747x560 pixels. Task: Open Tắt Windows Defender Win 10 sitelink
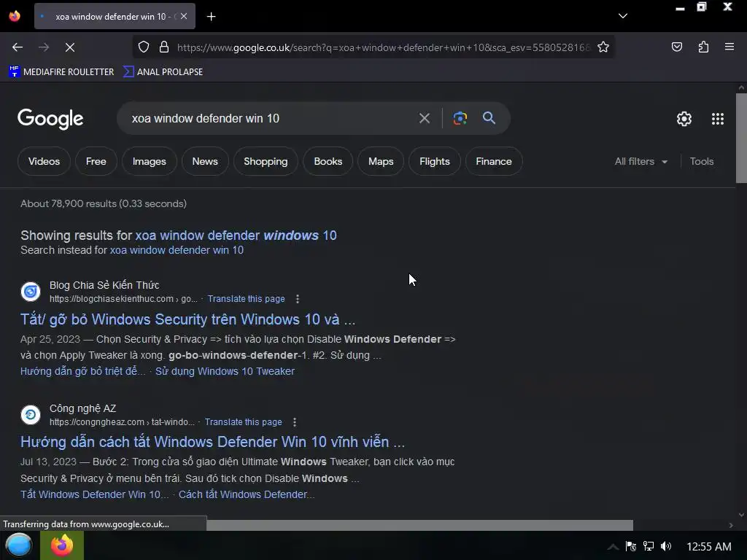[x=94, y=494]
